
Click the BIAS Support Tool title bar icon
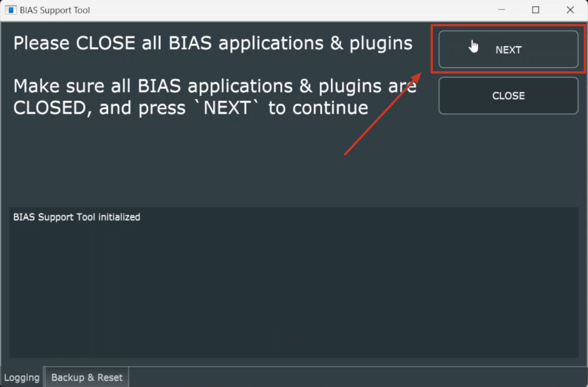coord(11,10)
